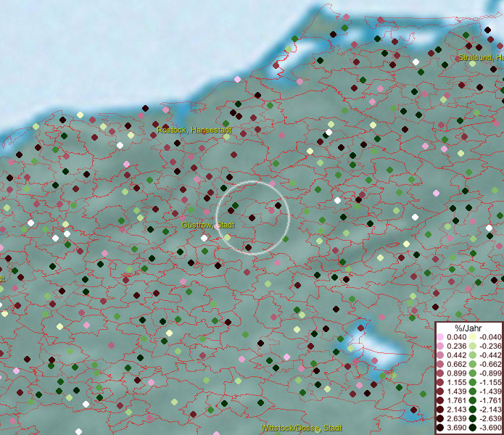Select the -1.155 green legend dot
This screenshot has width=504, height=435.
(472, 381)
